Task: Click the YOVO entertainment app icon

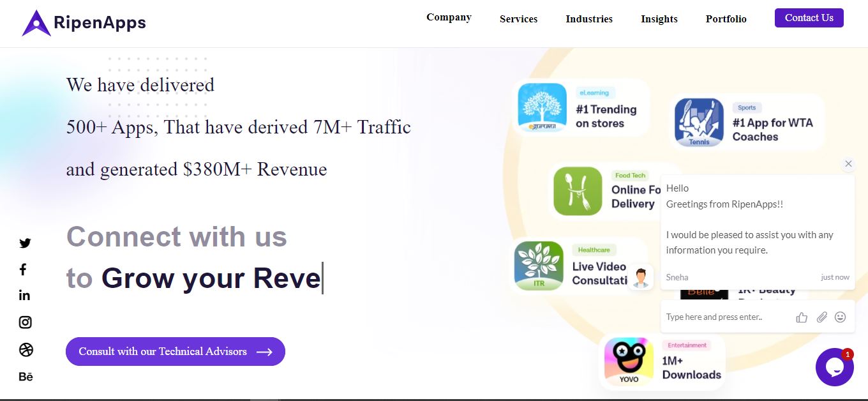Action: point(629,361)
